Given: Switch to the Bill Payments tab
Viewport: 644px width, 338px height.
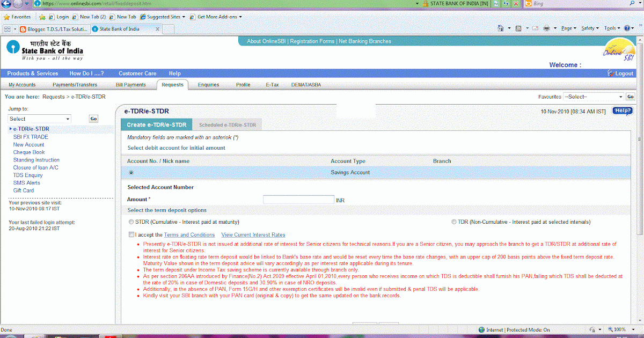Looking at the screenshot, I should click(131, 85).
